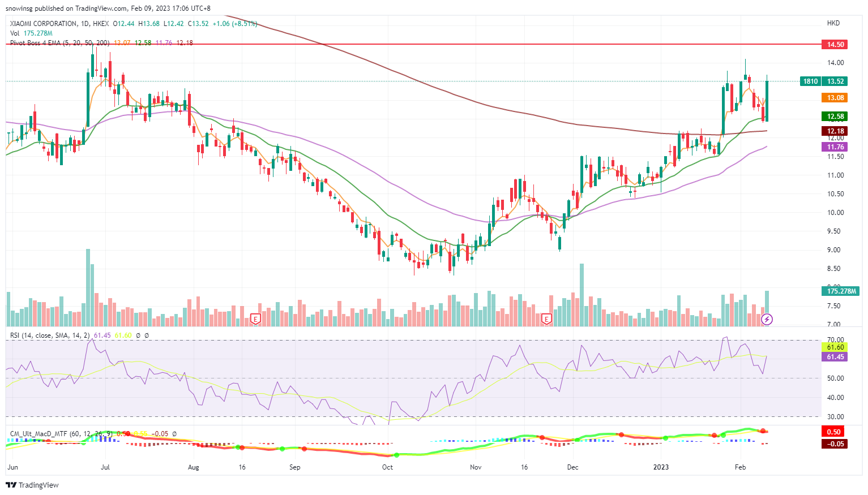Click the Vol 175.278M legend
The height and width of the screenshot is (495, 868).
(x=31, y=33)
